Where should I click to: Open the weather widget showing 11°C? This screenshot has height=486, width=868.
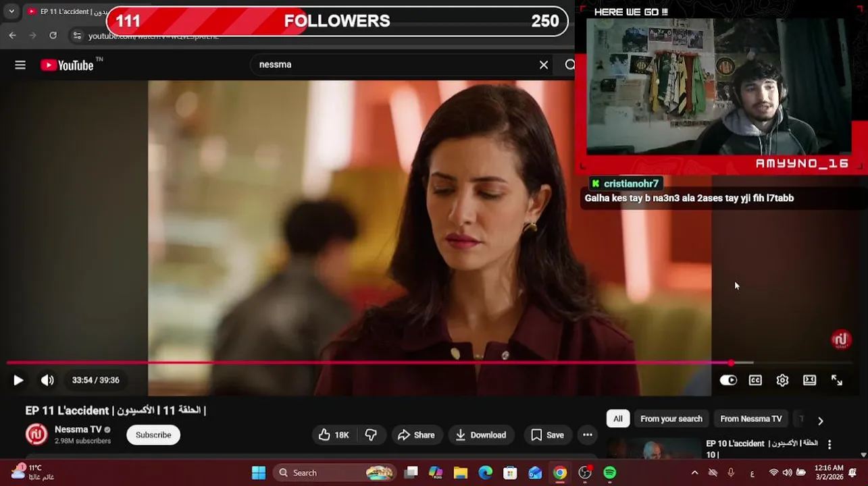[33, 472]
